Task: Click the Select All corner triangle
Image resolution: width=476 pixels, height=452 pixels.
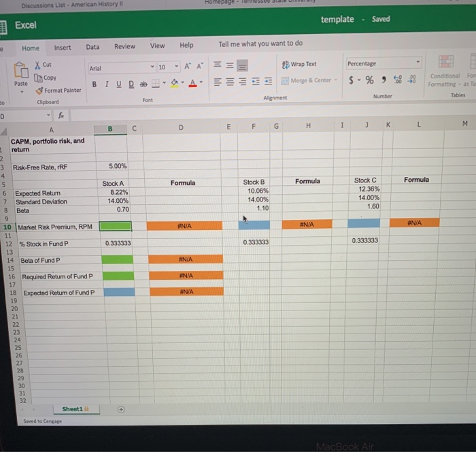Action: [4, 131]
